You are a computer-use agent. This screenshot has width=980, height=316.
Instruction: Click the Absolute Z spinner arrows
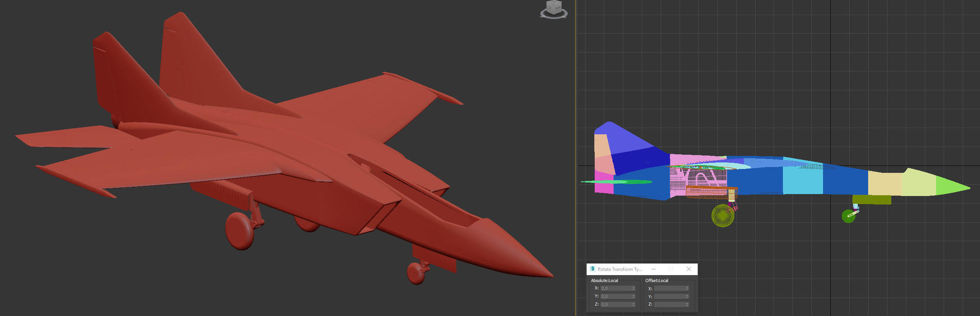click(x=633, y=305)
